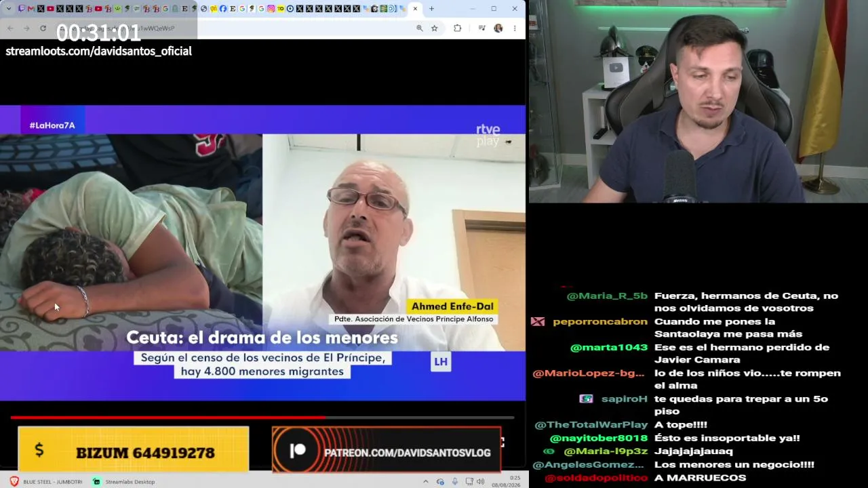The width and height of the screenshot is (868, 488).
Task: Click chat username sapiroH
Action: point(625,399)
